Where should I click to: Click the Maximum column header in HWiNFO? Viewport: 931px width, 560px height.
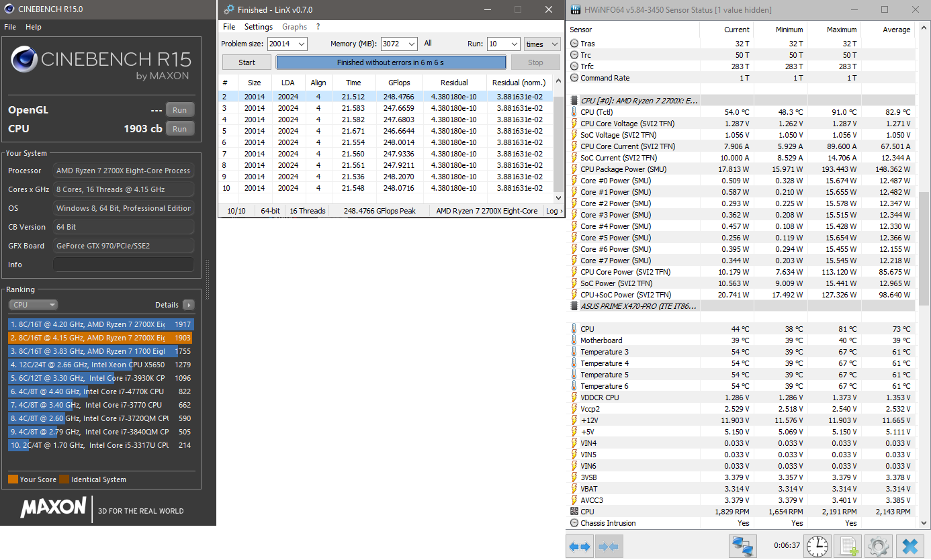click(x=834, y=30)
